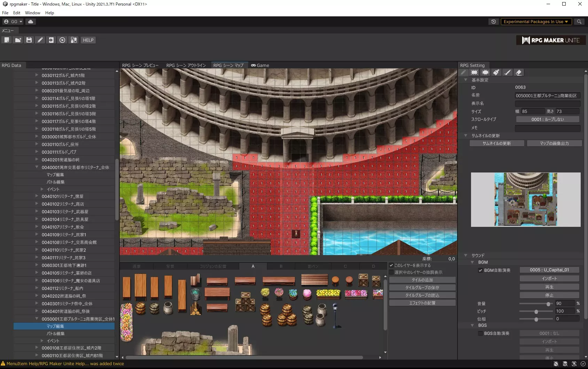Select the eraser tool

pos(519,72)
